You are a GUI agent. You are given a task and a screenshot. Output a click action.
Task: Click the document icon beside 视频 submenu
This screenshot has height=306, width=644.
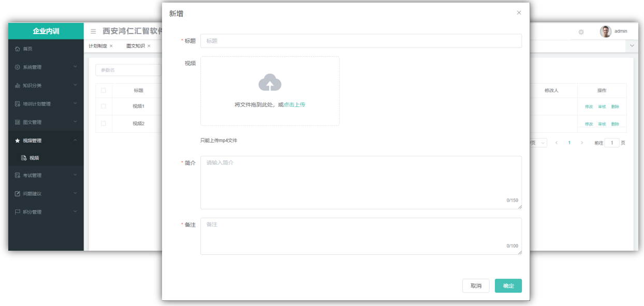pyautogui.click(x=24, y=158)
